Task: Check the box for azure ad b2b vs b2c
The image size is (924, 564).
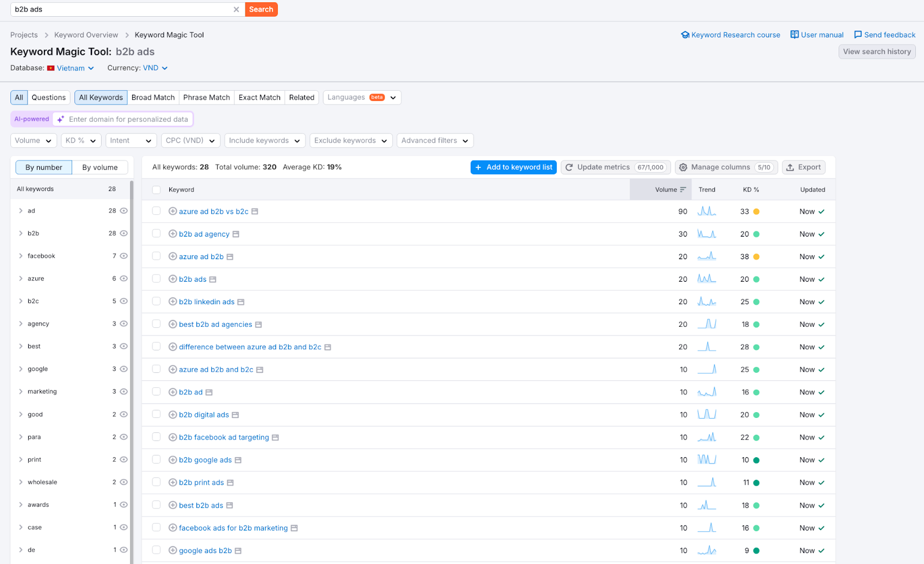Action: click(x=157, y=211)
